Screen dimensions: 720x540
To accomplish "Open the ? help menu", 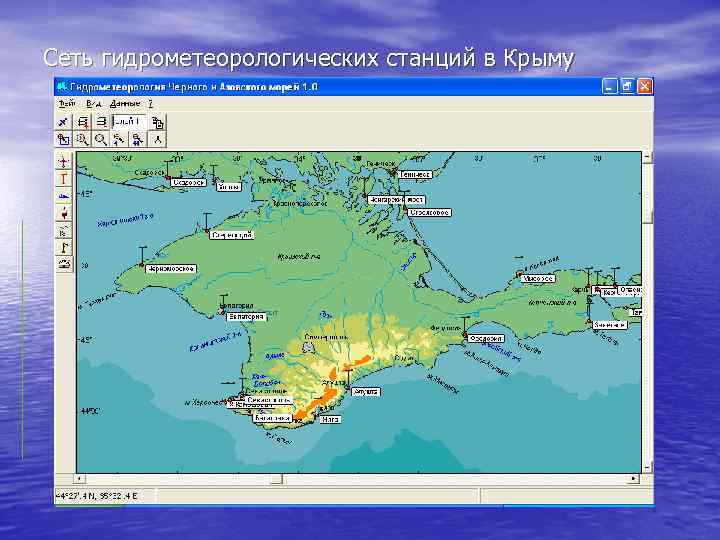I will pos(150,104).
